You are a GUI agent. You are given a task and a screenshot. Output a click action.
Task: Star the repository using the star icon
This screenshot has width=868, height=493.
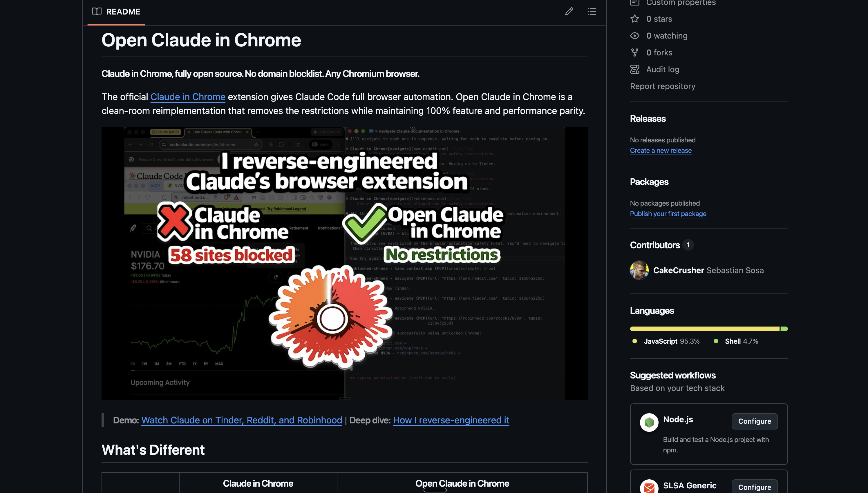[635, 19]
